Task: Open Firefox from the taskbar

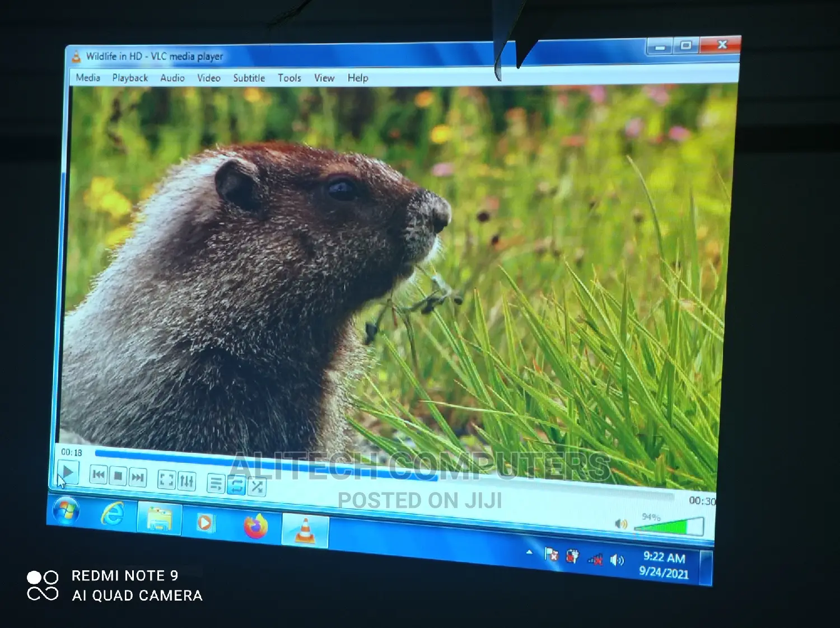Action: click(256, 527)
